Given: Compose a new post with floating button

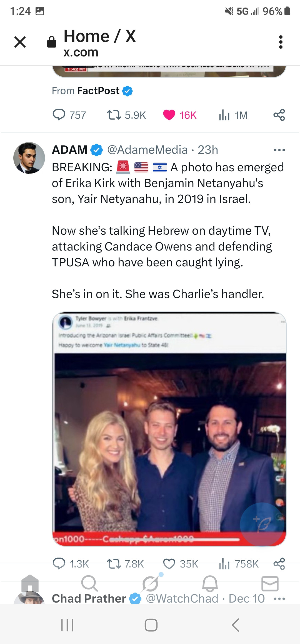Looking at the screenshot, I should (262, 524).
